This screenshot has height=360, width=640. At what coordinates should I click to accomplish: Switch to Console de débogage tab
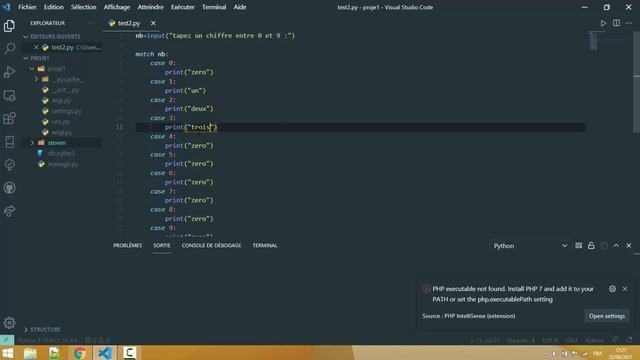211,245
